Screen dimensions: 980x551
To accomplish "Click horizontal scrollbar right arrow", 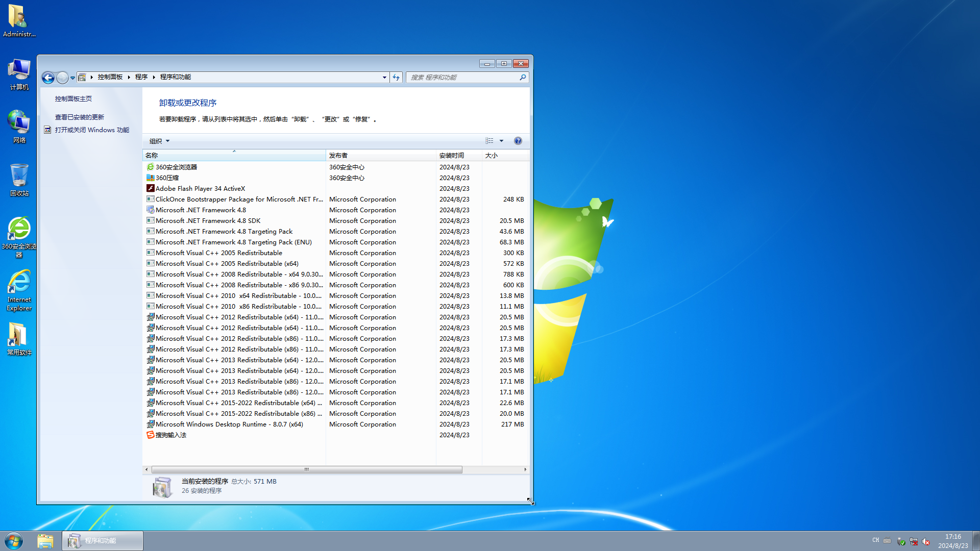I will 525,470.
